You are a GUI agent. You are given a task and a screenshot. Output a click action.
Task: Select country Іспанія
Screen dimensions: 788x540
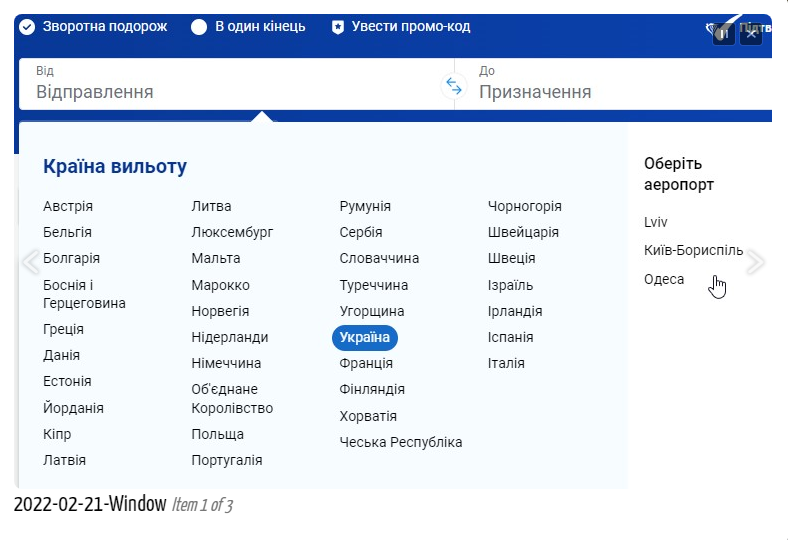point(511,338)
